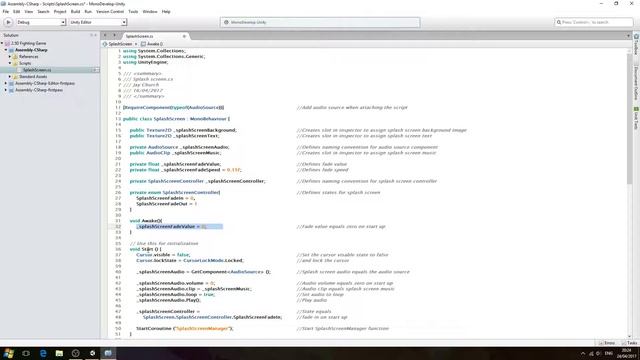Open Task View on the taskbar

tap(26, 353)
